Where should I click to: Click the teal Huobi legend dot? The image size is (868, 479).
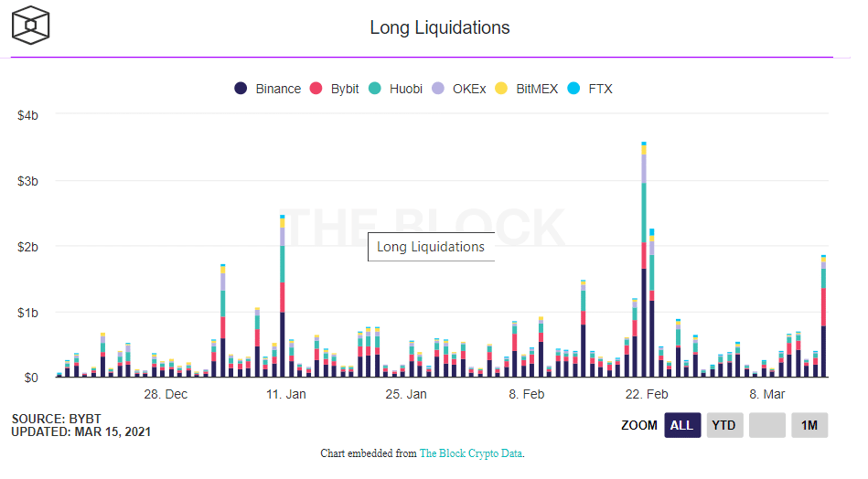click(x=375, y=89)
